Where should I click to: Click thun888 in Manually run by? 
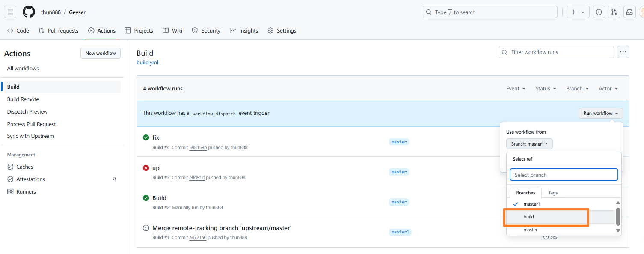pos(214,207)
